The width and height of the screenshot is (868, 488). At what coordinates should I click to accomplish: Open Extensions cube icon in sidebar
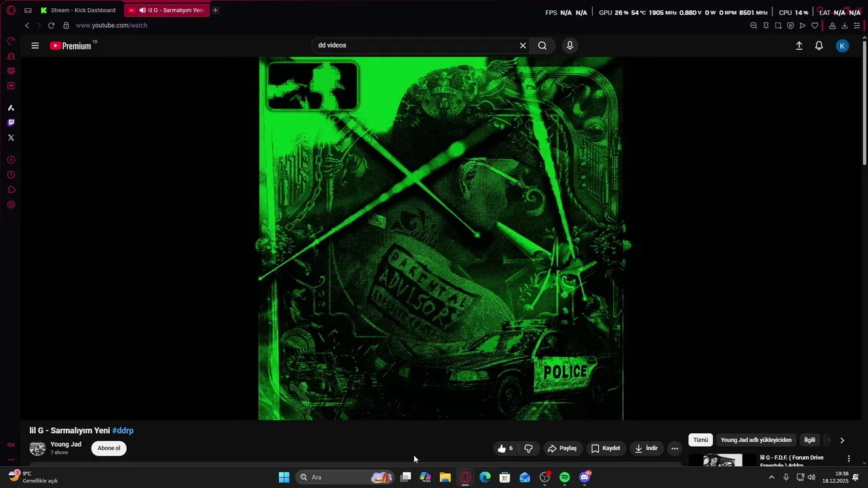tap(11, 190)
